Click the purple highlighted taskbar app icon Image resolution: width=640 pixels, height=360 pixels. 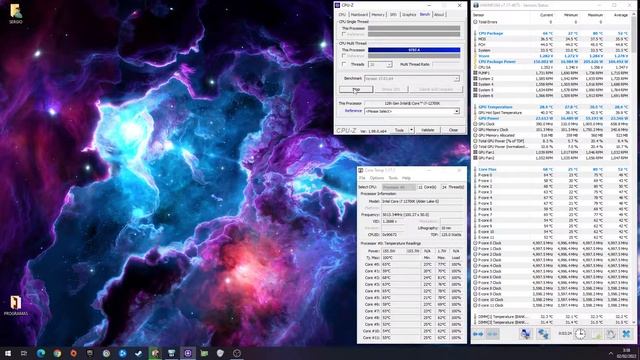tap(188, 353)
